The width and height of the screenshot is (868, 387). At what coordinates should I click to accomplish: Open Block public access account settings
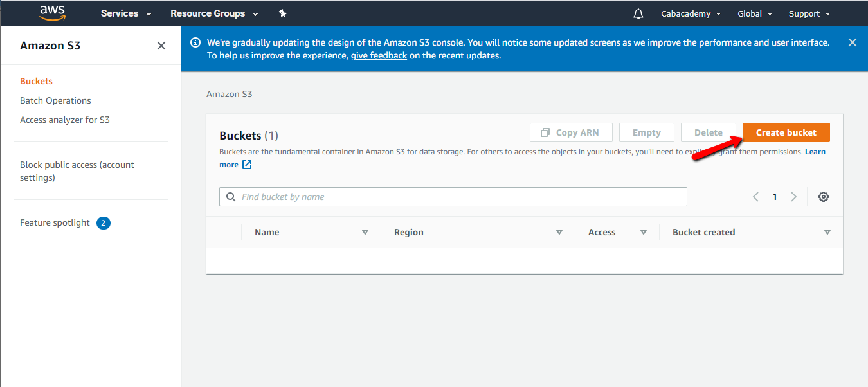pyautogui.click(x=77, y=171)
